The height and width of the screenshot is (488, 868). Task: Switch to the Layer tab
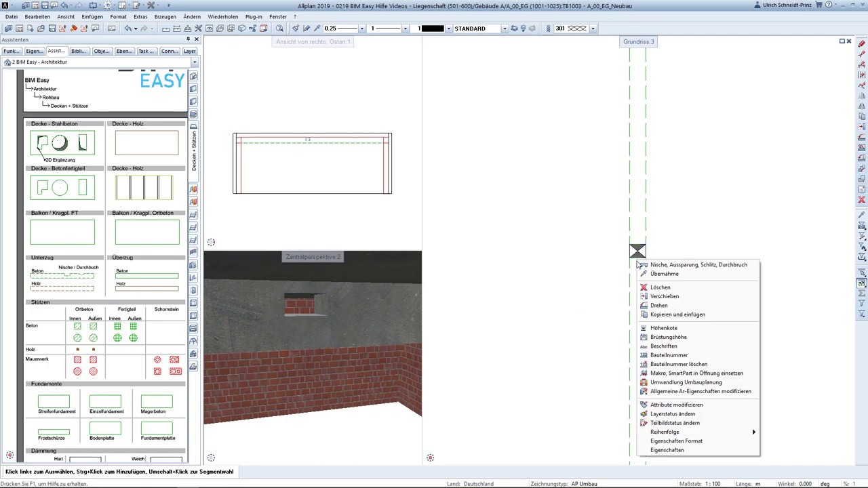click(189, 52)
